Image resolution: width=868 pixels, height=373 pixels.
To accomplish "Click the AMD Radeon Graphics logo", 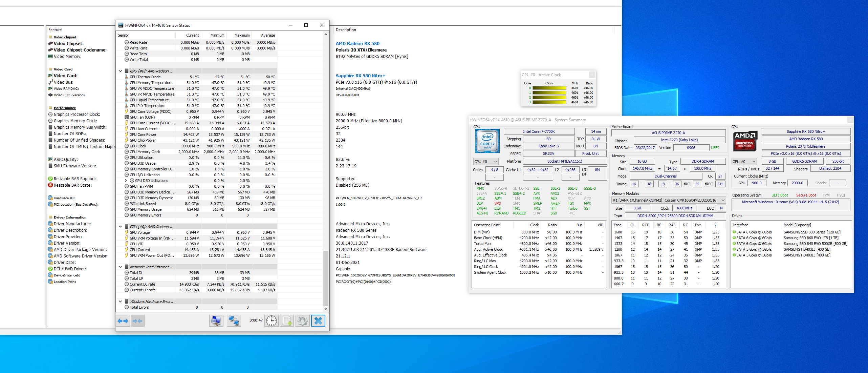I will (745, 141).
